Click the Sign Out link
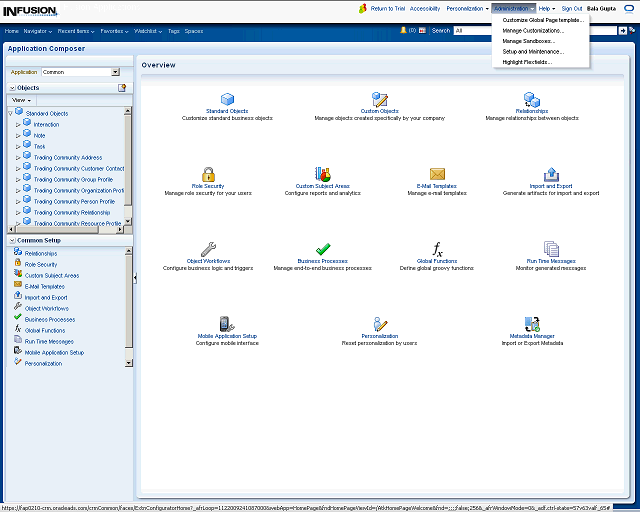Screen dimensions: 640x512 click(x=571, y=8)
